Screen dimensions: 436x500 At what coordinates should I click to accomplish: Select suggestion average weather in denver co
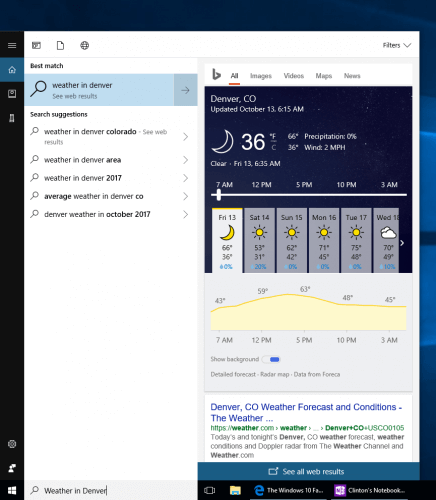(x=111, y=196)
